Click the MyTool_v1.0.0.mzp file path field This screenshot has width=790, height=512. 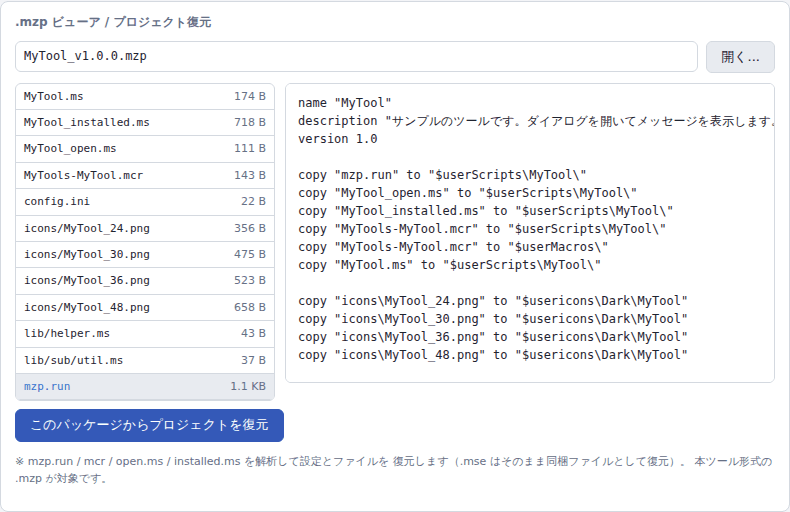(x=356, y=56)
